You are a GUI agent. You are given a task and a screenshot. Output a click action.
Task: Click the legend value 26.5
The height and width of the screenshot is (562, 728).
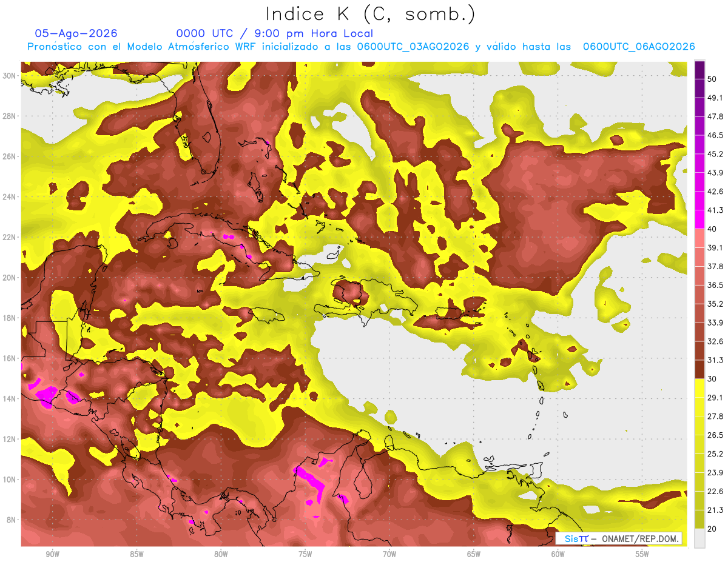coord(715,435)
